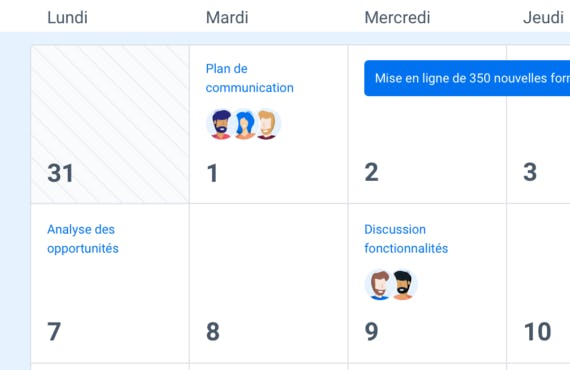Select the Mercredi column header
This screenshot has height=370, width=570.
(x=397, y=17)
